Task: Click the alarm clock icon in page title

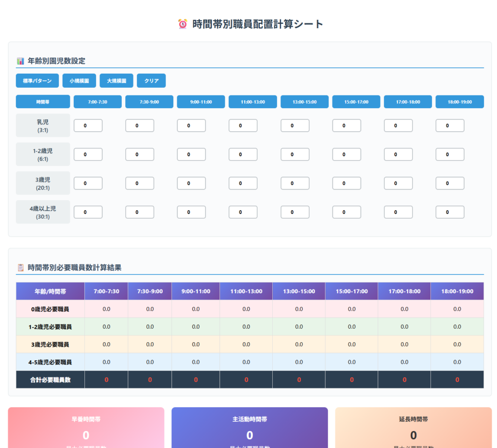Action: point(182,24)
